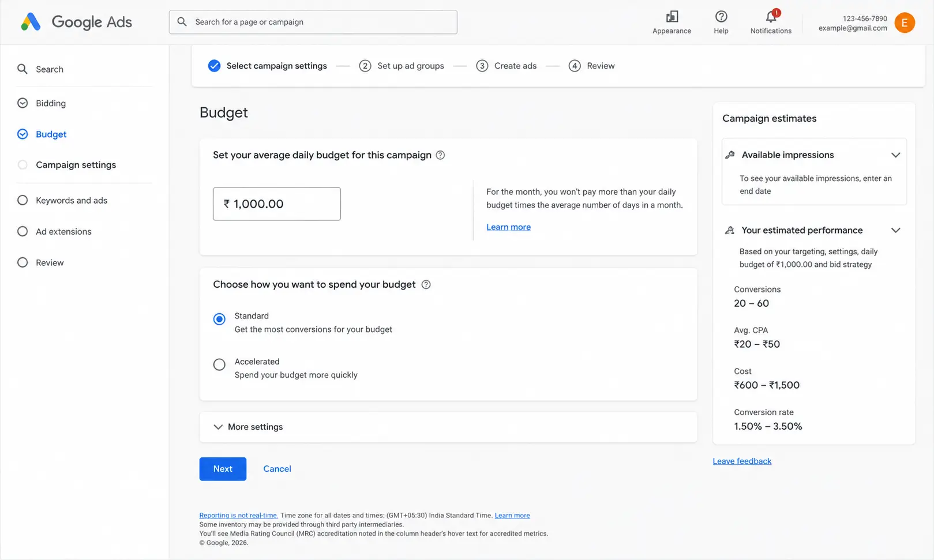934x560 pixels.
Task: Open Review in the sidebar
Action: click(50, 263)
